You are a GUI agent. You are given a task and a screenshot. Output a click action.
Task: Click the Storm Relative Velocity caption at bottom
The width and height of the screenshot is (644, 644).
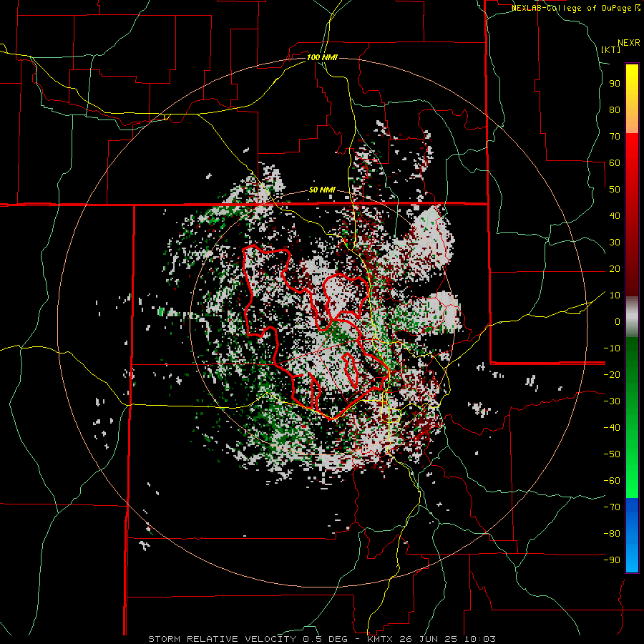coord(322,639)
